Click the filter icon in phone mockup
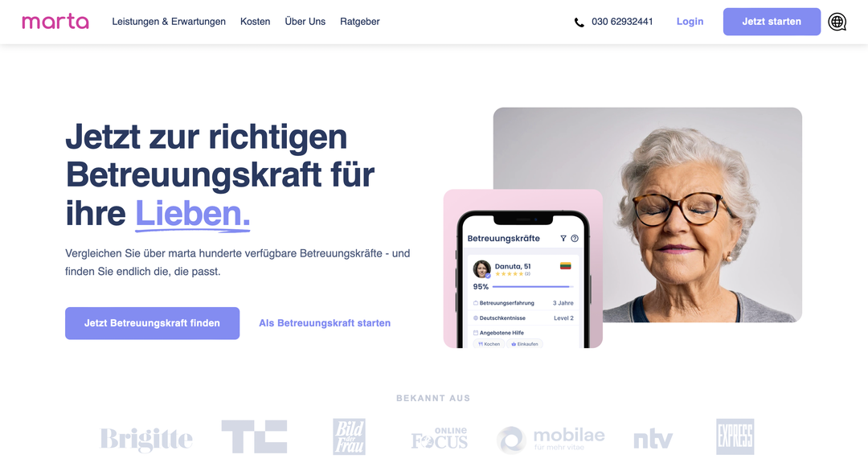868x463 pixels. 563,239
